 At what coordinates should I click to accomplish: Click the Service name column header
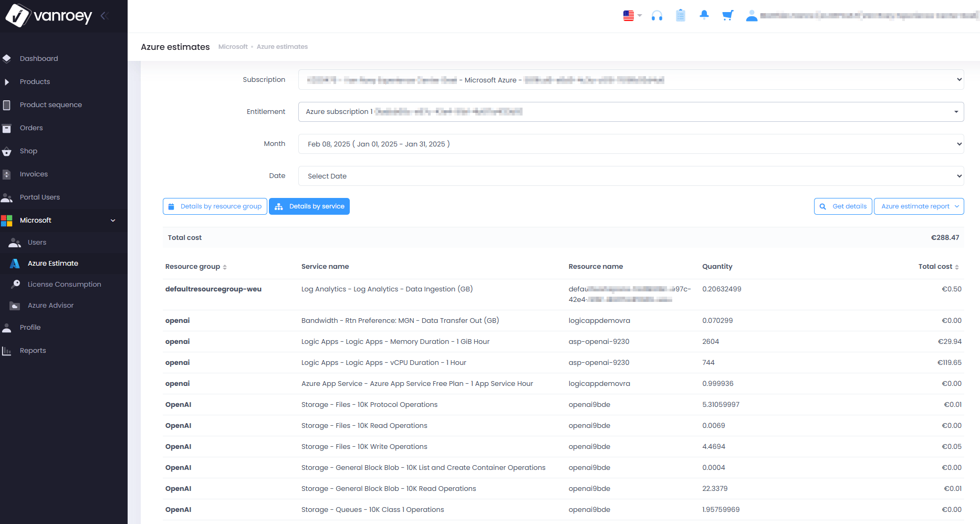[x=325, y=267]
